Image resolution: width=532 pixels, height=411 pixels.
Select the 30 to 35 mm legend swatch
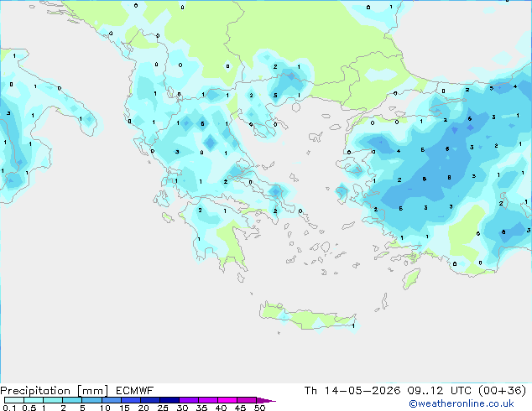188,400
